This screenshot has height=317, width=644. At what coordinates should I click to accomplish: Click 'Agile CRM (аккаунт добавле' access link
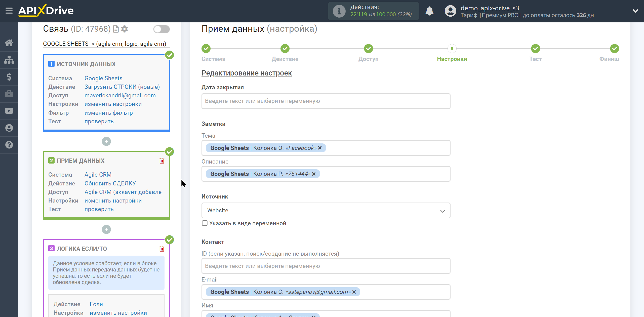123,192
